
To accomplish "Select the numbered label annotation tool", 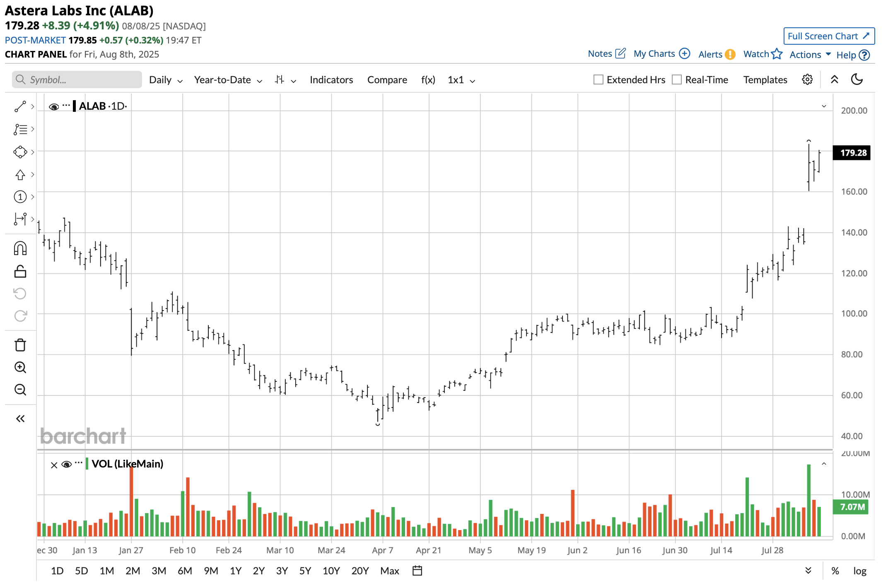I will pos(20,197).
